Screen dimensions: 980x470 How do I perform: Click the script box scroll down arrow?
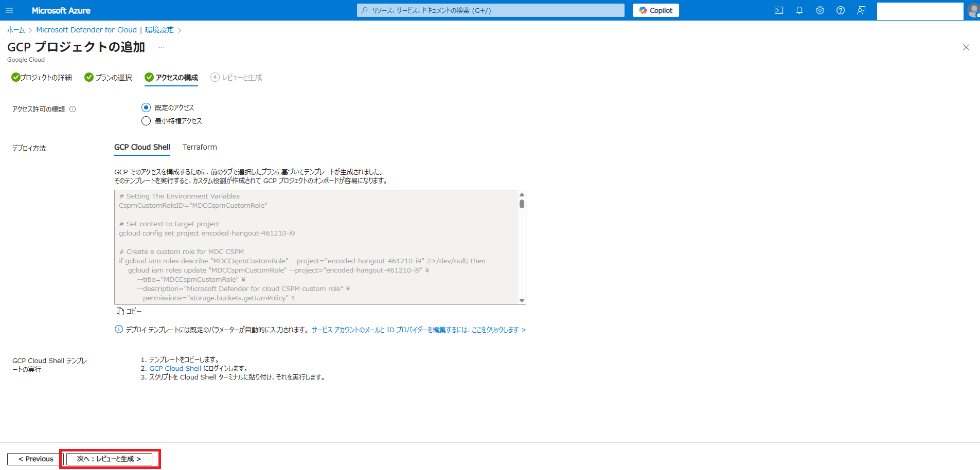tap(522, 300)
